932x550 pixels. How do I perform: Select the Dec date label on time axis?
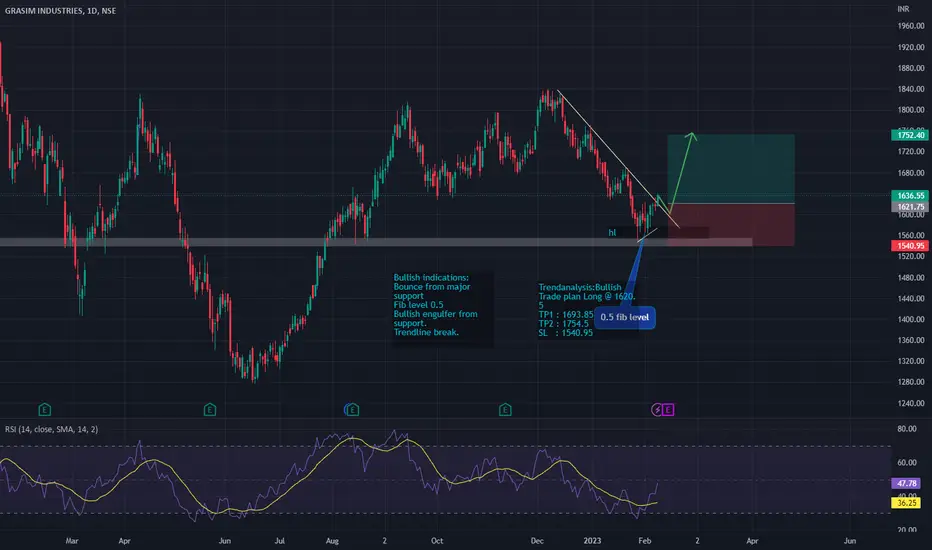(537, 540)
